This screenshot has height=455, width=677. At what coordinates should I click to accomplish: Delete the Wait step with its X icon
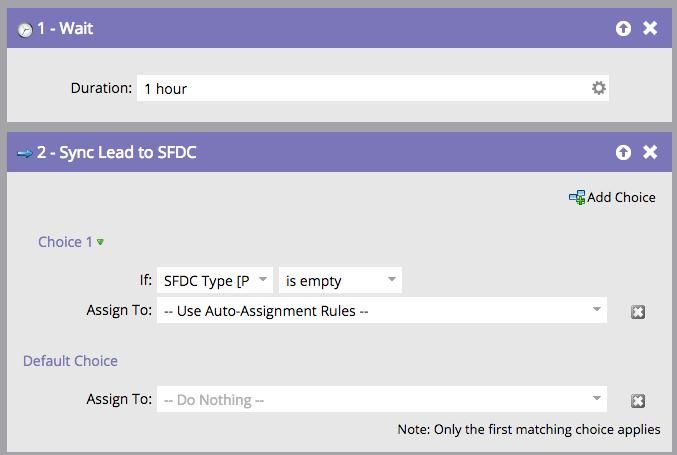coord(650,28)
